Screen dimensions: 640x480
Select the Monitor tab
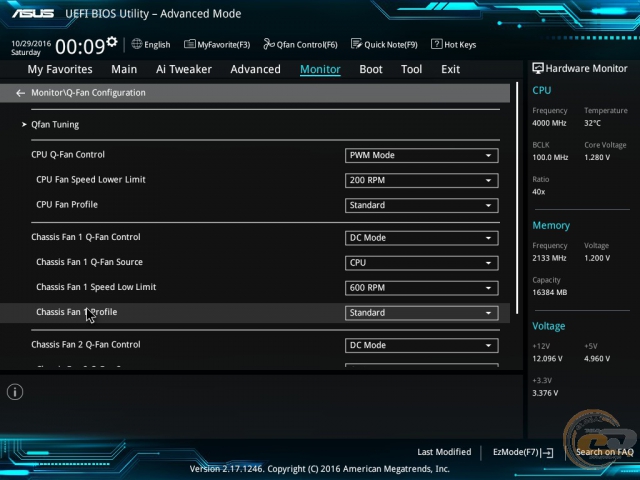pos(320,69)
